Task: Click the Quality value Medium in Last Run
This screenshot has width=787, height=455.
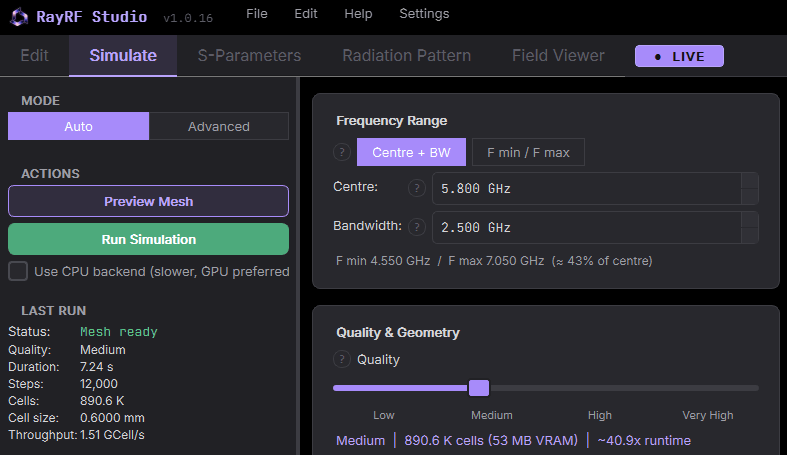Action: (x=103, y=350)
